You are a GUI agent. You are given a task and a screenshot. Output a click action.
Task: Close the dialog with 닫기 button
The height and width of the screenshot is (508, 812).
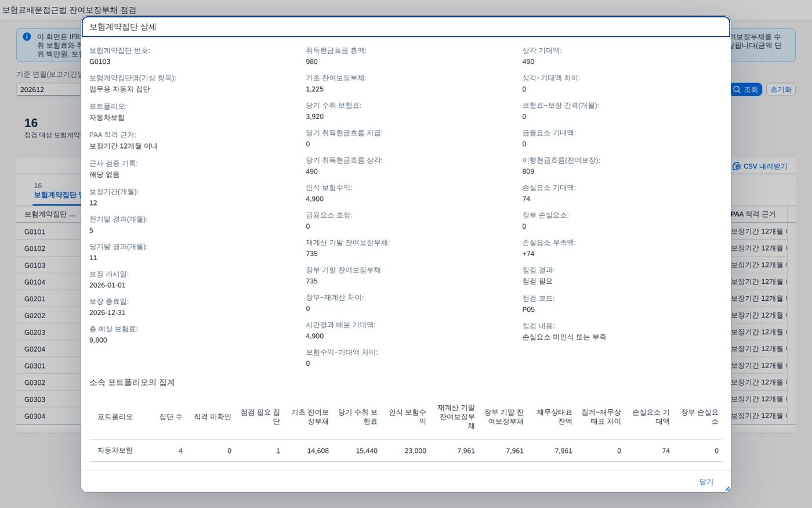click(x=706, y=482)
